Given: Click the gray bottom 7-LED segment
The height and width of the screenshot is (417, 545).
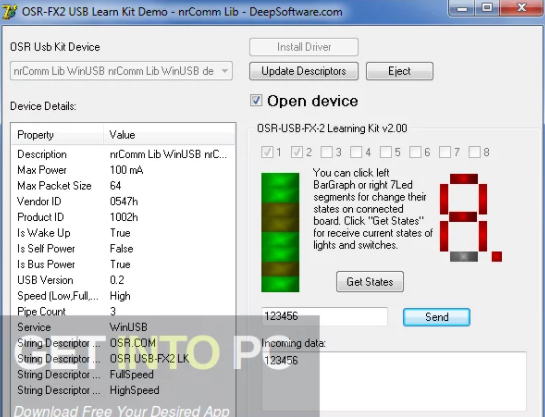Looking at the screenshot, I should (464, 256).
